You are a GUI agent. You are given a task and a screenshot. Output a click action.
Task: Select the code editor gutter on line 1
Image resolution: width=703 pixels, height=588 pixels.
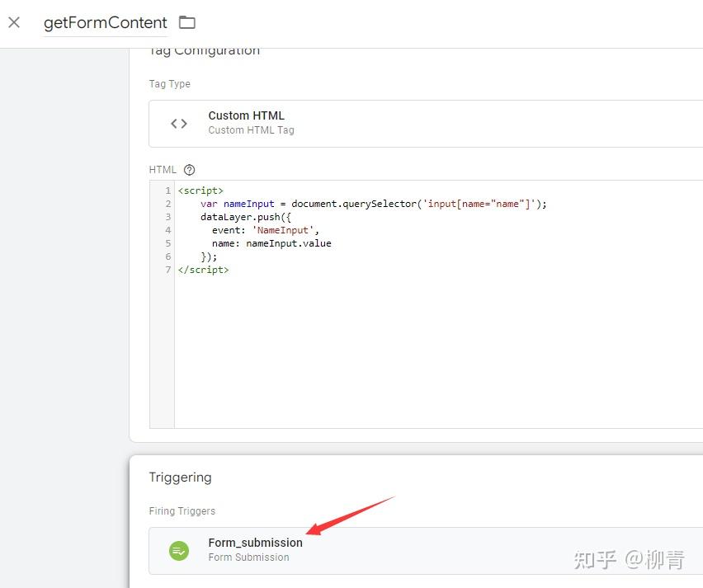pos(167,191)
